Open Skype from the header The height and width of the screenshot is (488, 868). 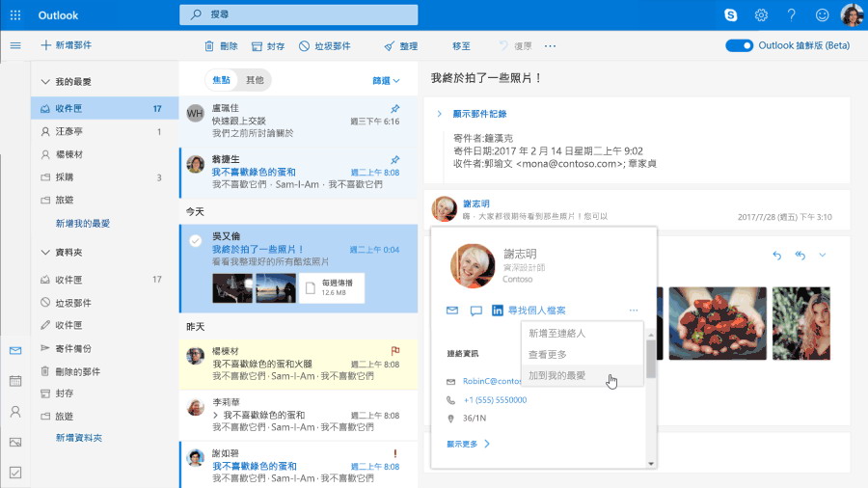click(731, 15)
